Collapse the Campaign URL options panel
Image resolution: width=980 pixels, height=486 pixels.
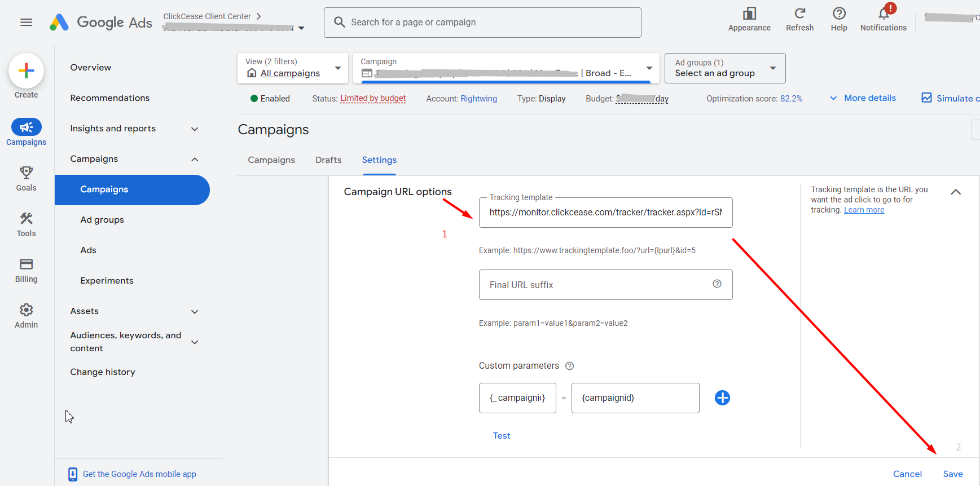pos(956,192)
